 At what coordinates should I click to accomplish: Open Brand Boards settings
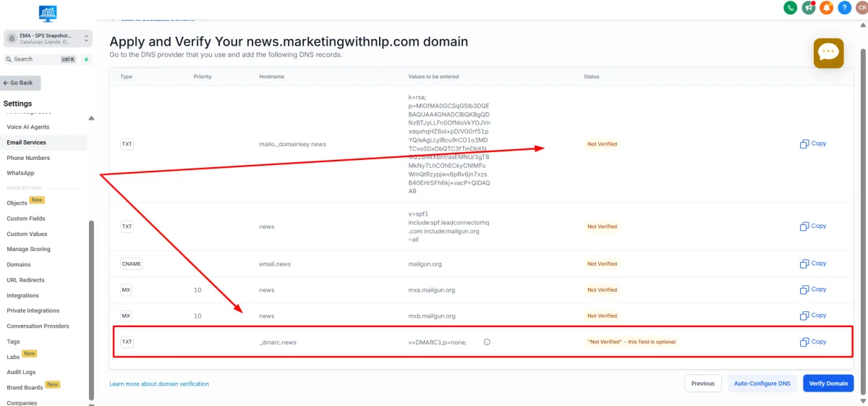[x=25, y=387]
